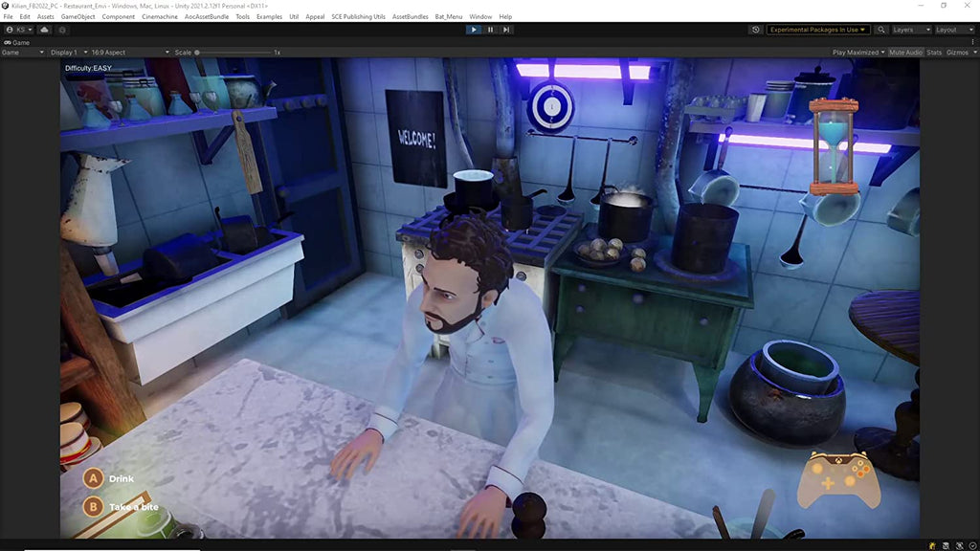Click the search magnifier icon

880,30
